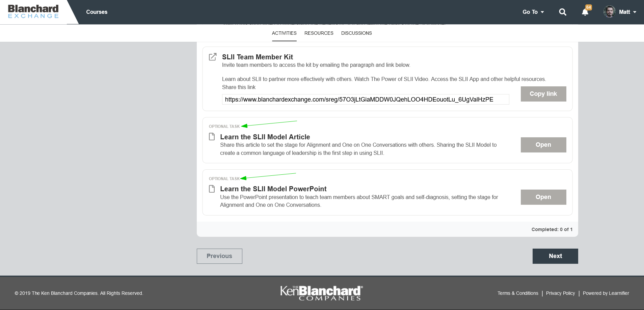Open the search magnifier icon
644x310 pixels.
(x=563, y=12)
